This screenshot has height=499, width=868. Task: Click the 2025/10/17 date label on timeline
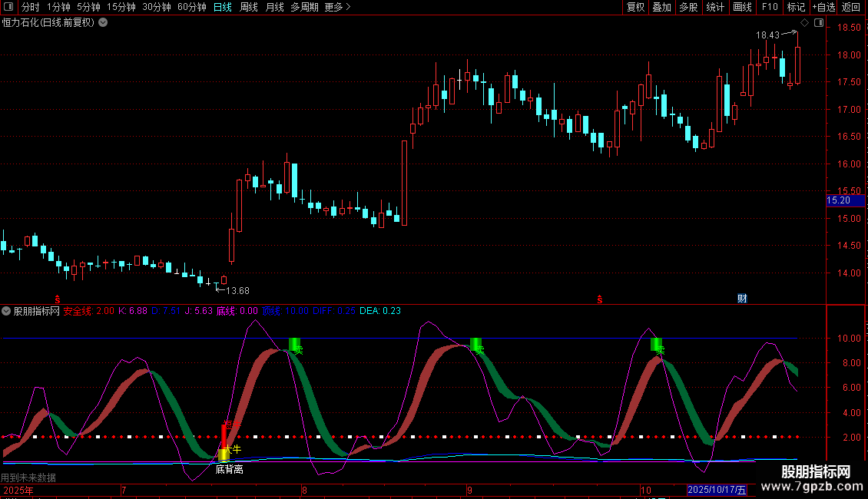(716, 490)
